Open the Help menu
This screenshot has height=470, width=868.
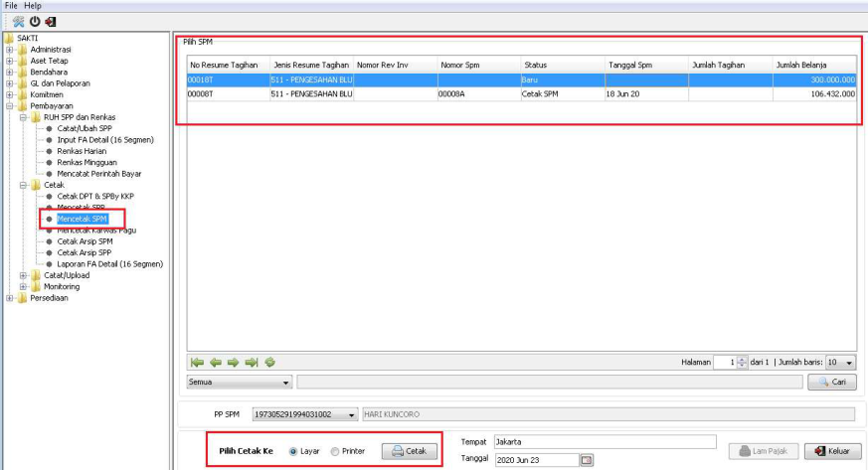(x=33, y=6)
